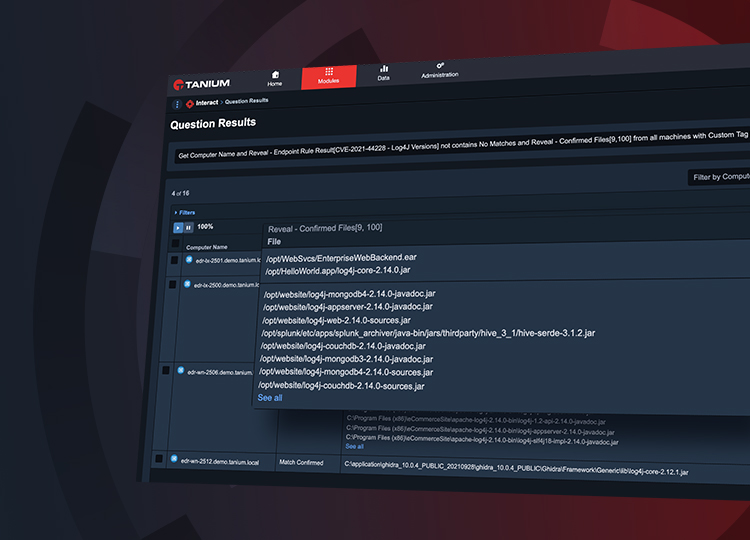Click the 4 of 16 results count
This screenshot has width=750, height=540.
click(180, 193)
